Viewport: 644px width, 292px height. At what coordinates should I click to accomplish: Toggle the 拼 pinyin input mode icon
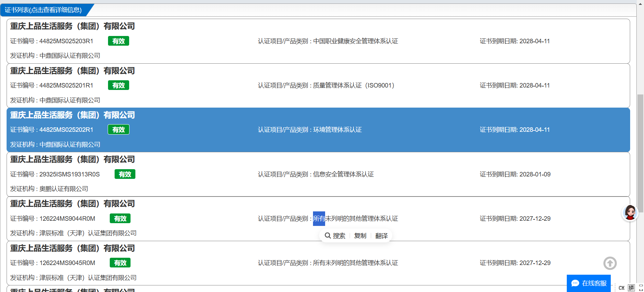click(632, 288)
